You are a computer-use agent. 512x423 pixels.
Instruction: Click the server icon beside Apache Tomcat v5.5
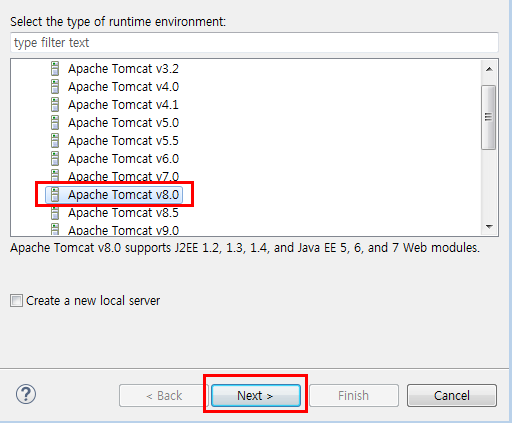55,141
